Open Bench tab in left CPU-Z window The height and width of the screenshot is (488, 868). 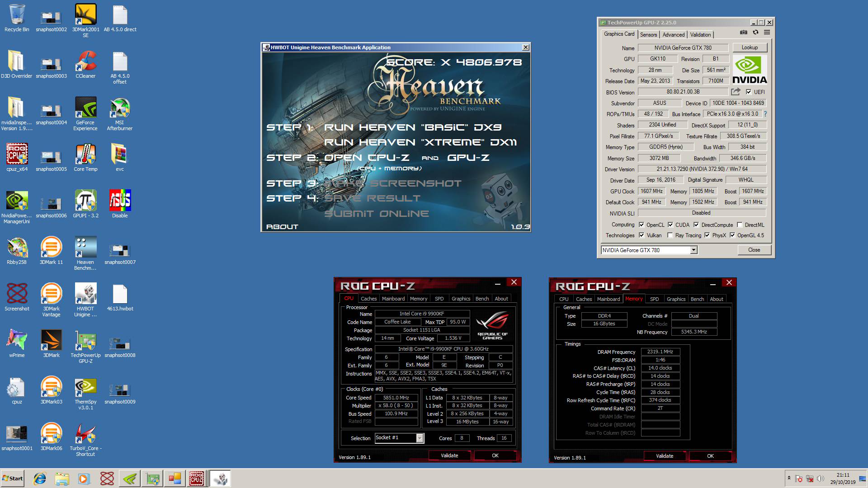[x=482, y=299]
